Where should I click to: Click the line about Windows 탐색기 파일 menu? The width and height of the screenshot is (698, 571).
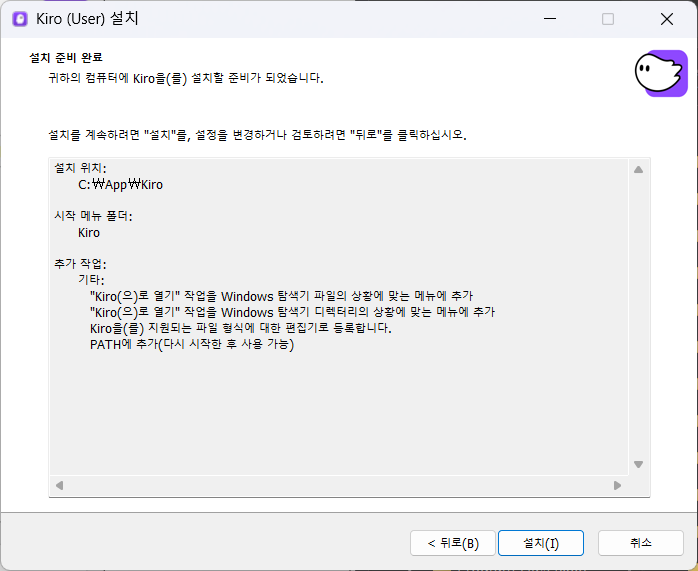coord(281,296)
